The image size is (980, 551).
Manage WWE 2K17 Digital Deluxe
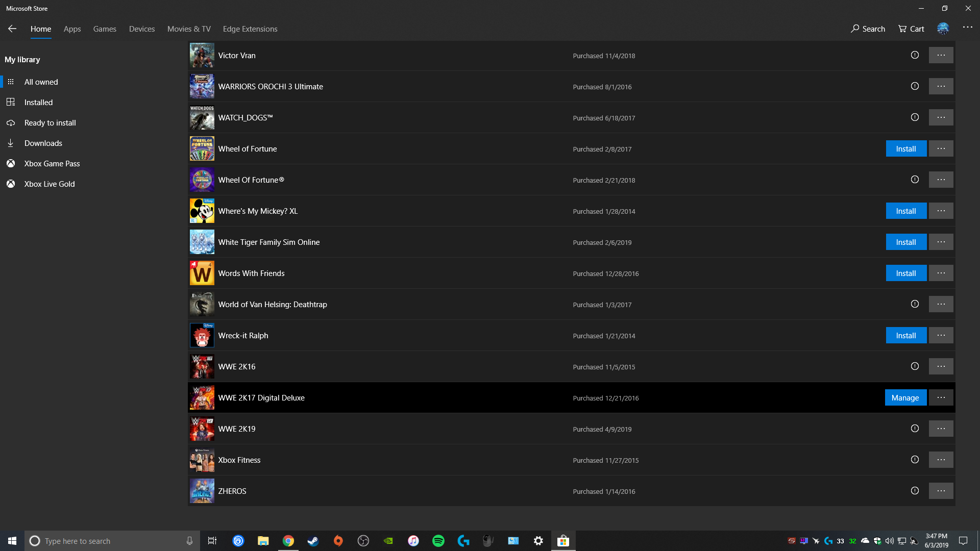[x=905, y=397]
